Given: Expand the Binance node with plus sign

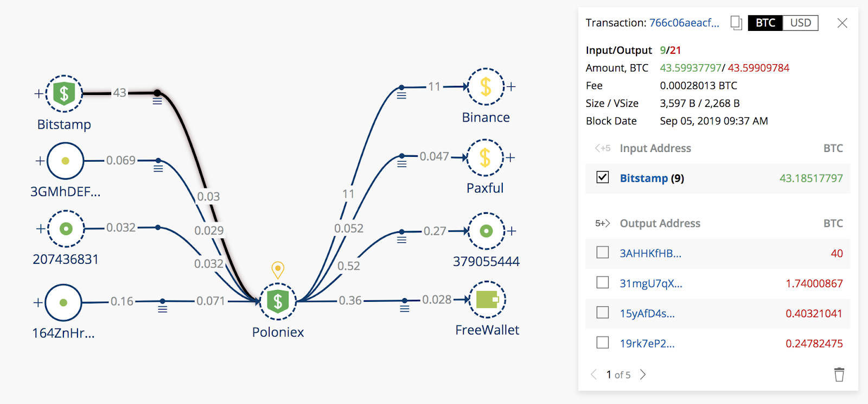Looking at the screenshot, I should (x=511, y=86).
